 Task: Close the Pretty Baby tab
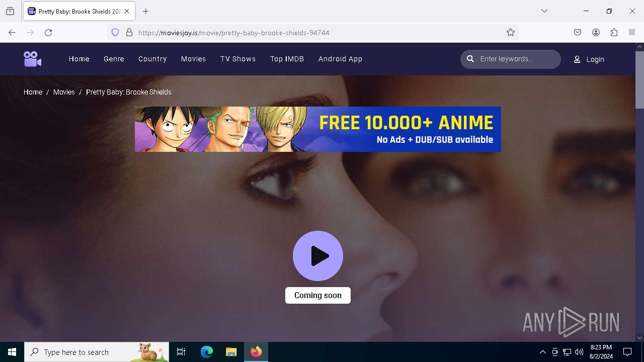click(127, 11)
